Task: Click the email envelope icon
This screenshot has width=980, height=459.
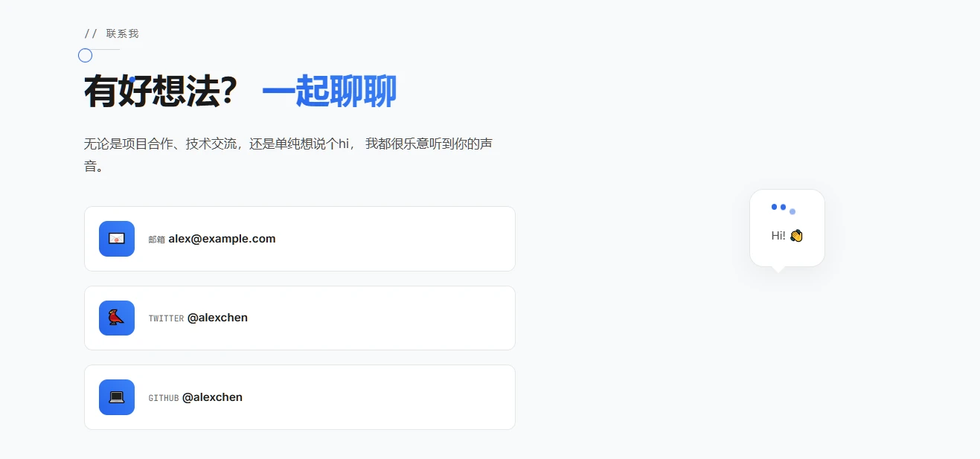Action: pyautogui.click(x=117, y=239)
